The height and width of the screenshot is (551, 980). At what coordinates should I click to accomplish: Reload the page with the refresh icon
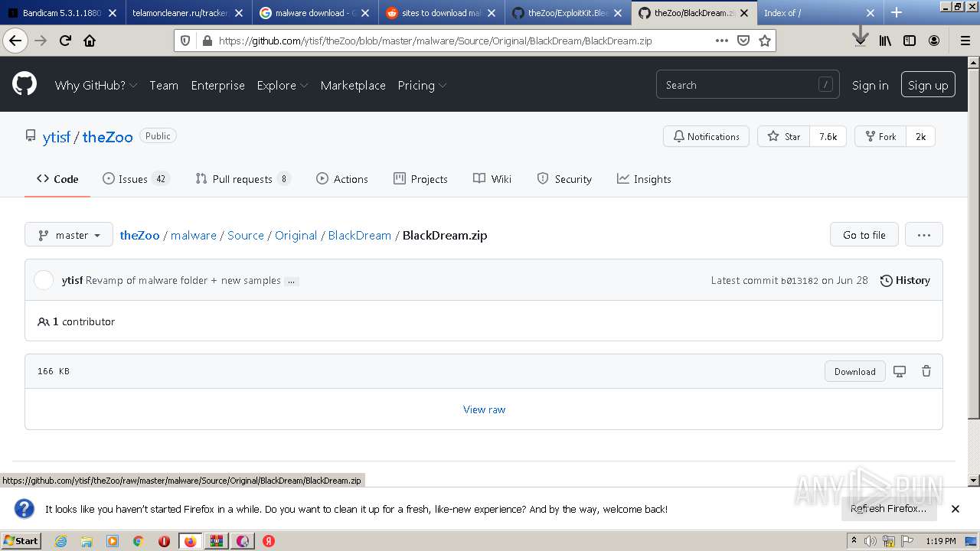click(65, 41)
